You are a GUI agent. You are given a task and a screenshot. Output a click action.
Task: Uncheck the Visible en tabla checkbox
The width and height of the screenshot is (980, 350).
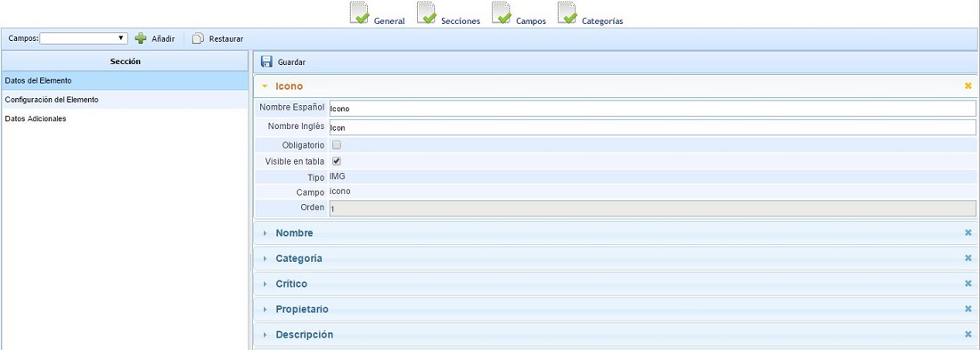click(337, 161)
